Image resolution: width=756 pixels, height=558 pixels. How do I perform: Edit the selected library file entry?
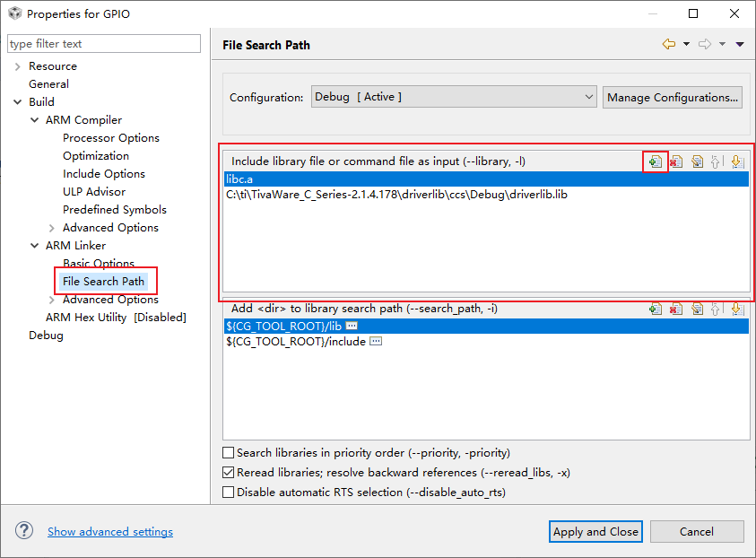(697, 161)
